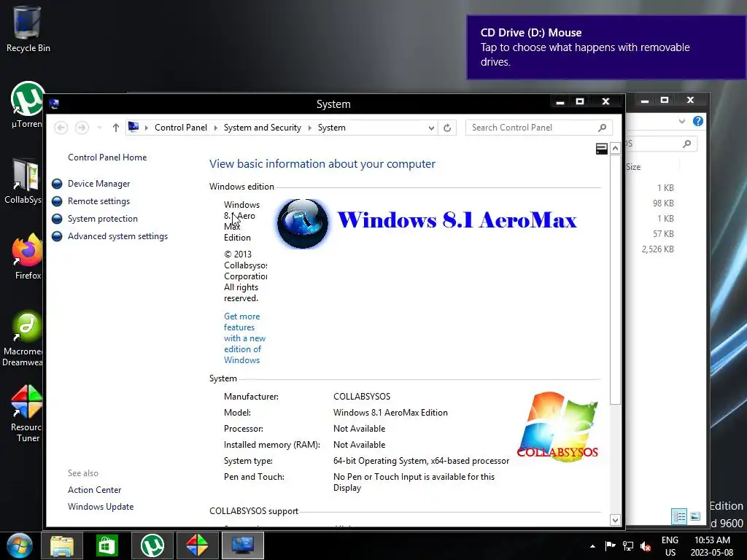Refresh the System control panel page

click(447, 128)
